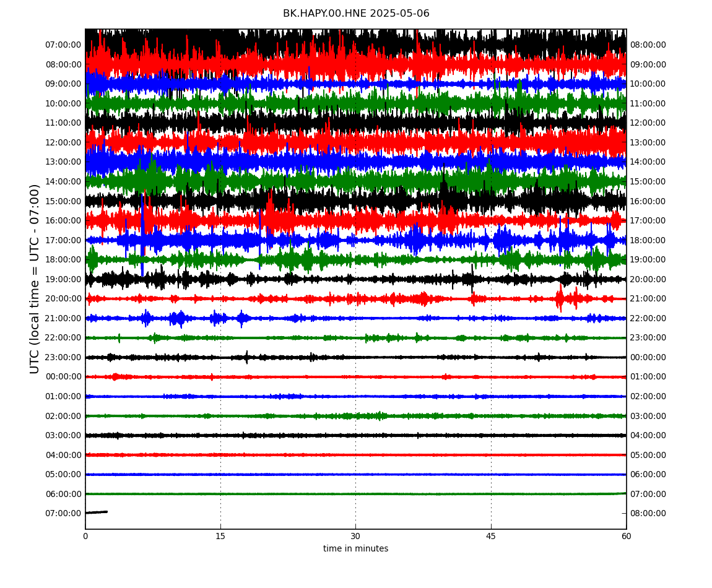Screen dimensions: 712x588
Task: Click the left 20:00:00 UTC label
Action: (x=63, y=299)
